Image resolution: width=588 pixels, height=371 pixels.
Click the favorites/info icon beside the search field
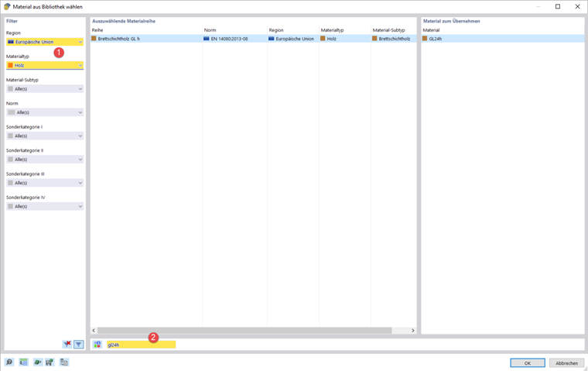[97, 345]
